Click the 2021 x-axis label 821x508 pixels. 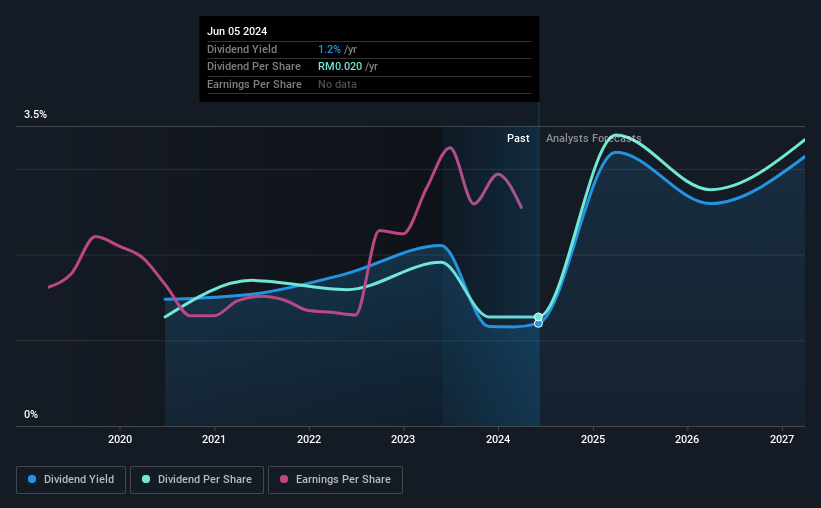(214, 439)
